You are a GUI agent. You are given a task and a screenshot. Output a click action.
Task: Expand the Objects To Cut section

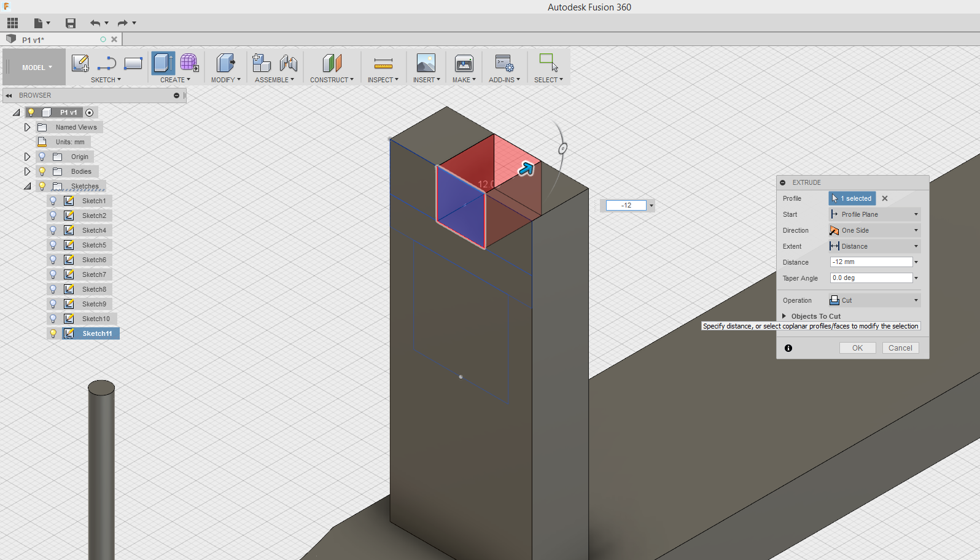click(x=784, y=316)
